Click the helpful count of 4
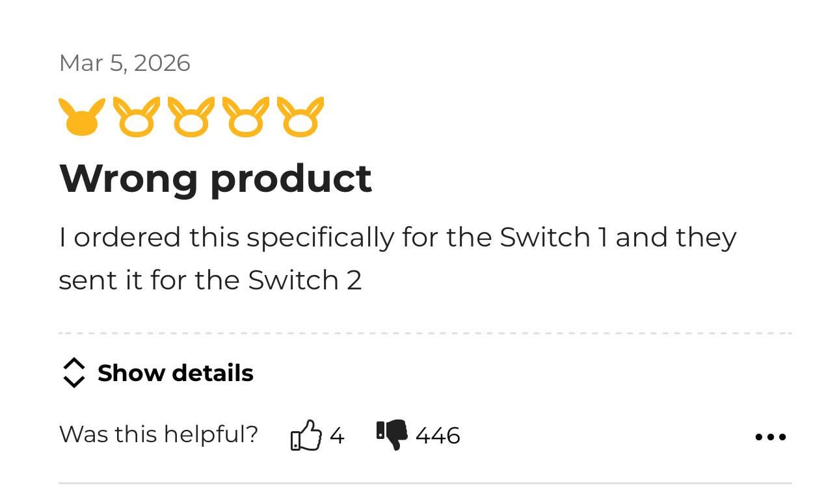839x504 pixels. point(336,435)
